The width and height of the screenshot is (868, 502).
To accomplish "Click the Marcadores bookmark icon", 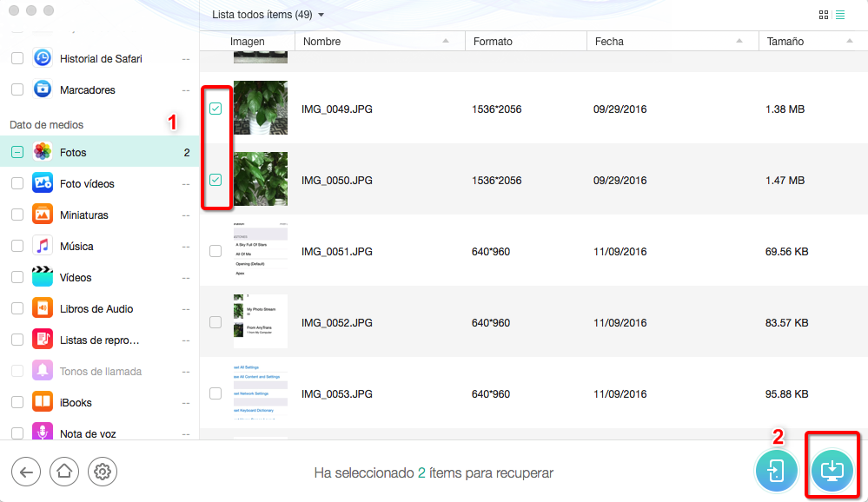I will [x=43, y=89].
